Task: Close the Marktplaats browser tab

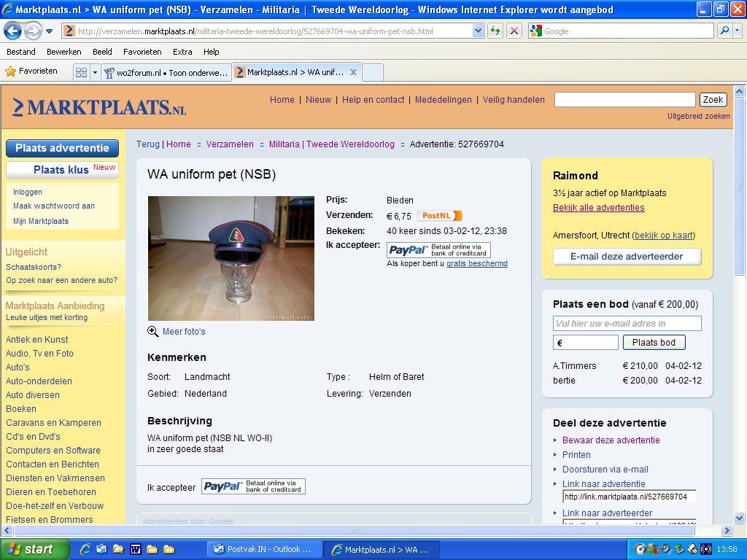Action: [353, 72]
